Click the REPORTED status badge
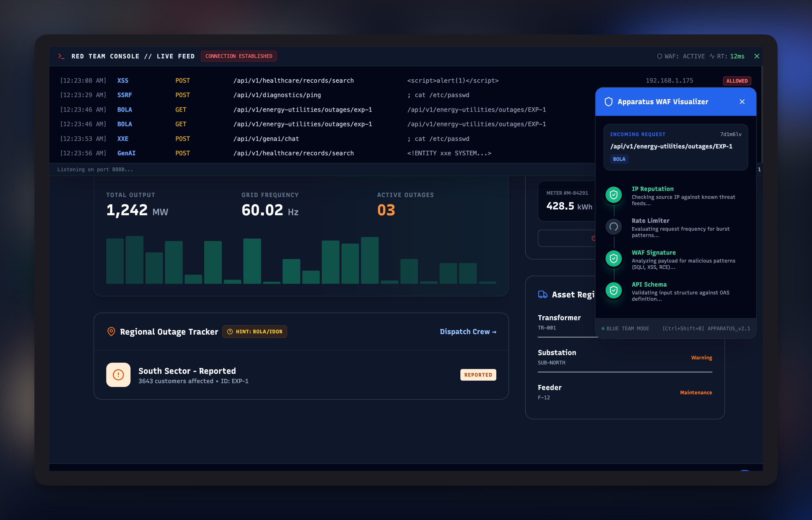The width and height of the screenshot is (812, 520). [x=478, y=375]
